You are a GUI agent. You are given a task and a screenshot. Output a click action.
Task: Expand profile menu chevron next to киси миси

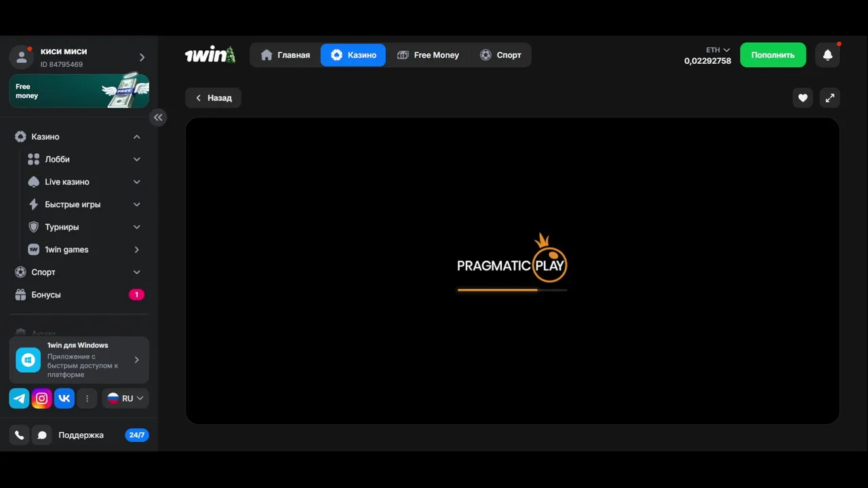(x=142, y=58)
